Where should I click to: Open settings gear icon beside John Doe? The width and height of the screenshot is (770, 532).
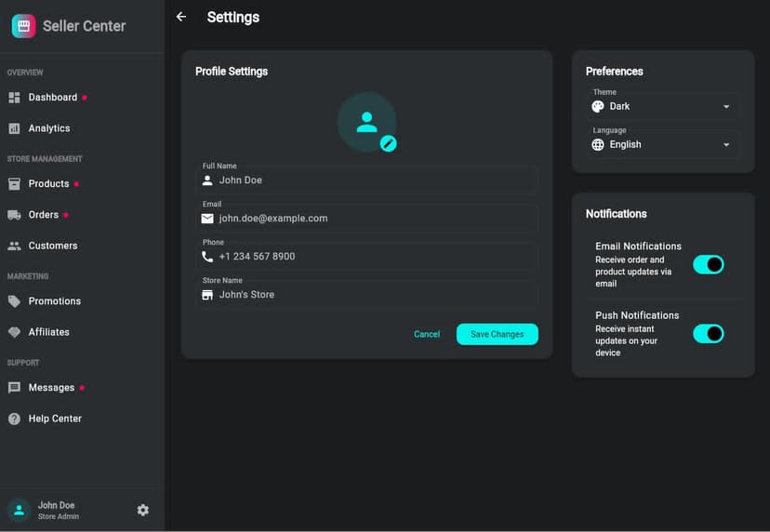coord(143,510)
